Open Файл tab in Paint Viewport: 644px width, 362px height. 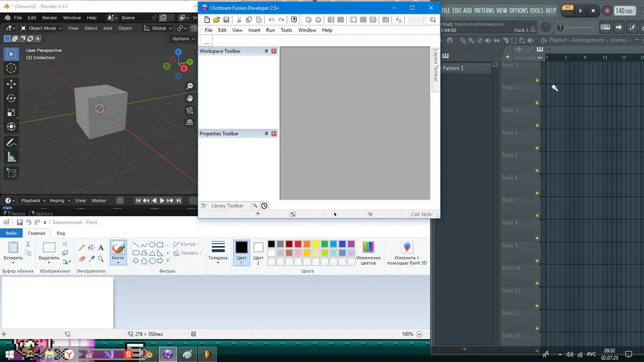pos(11,233)
